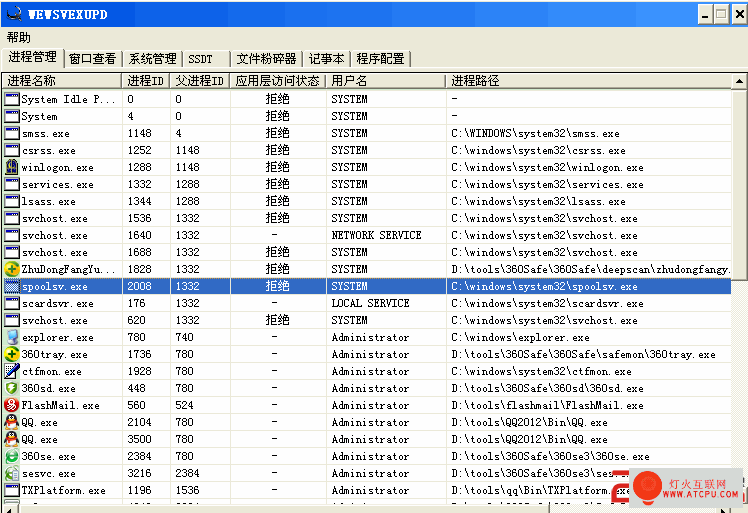748x513 pixels.
Task: Open the 帮助 menu
Action: coord(19,37)
